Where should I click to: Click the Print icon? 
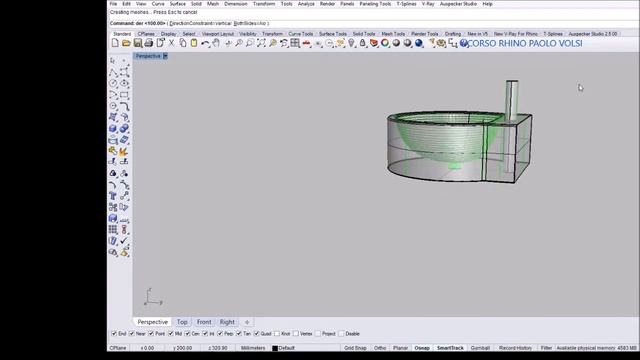149,43
